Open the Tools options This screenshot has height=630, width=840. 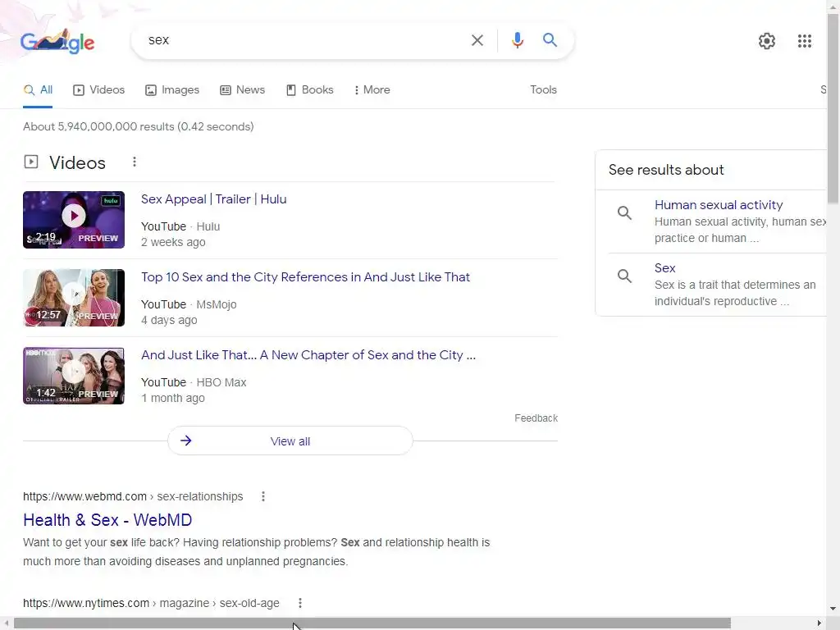click(543, 90)
